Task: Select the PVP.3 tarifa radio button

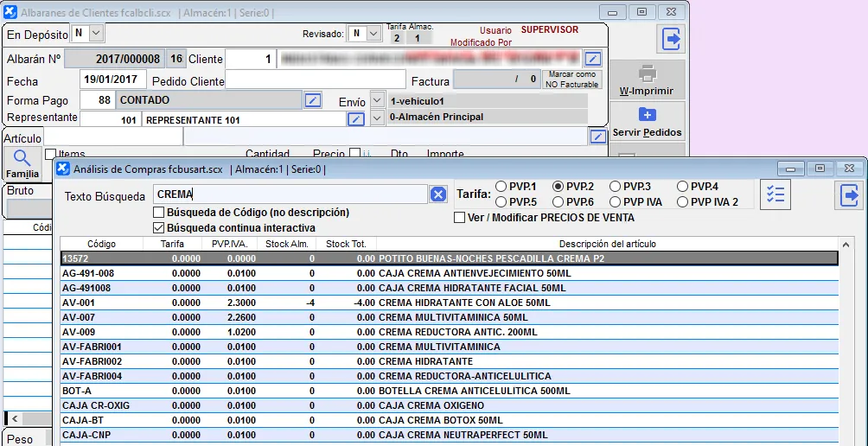Action: (x=615, y=186)
